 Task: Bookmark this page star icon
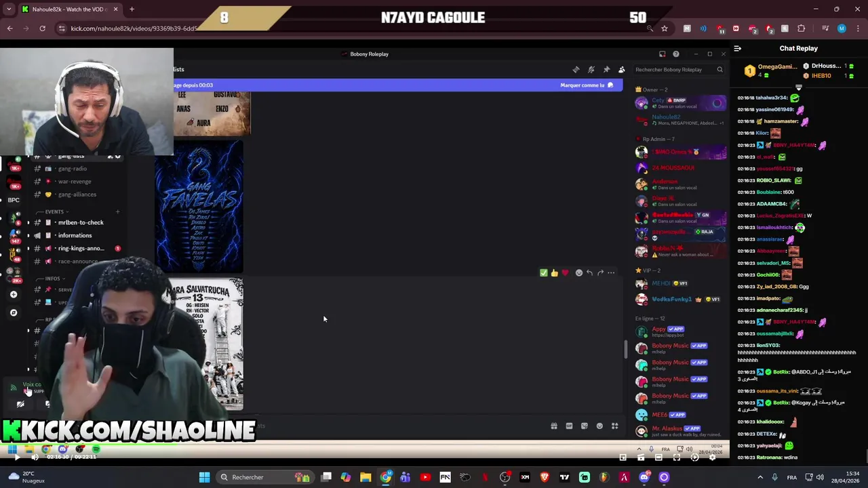click(x=665, y=28)
